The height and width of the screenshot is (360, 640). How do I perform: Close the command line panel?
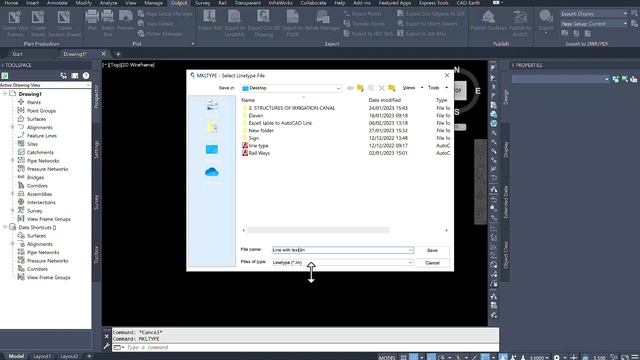[x=107, y=336]
